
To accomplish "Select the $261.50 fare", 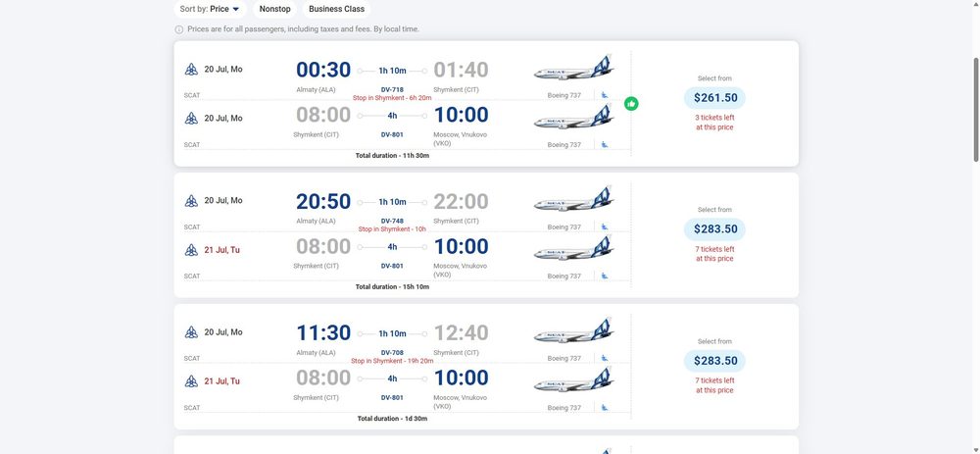I will [714, 97].
